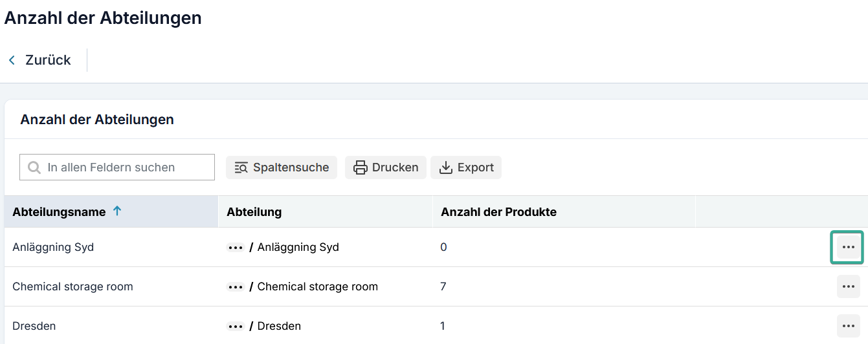Click the back chevron arrow icon
Screen dimensions: 868x344
click(x=12, y=60)
